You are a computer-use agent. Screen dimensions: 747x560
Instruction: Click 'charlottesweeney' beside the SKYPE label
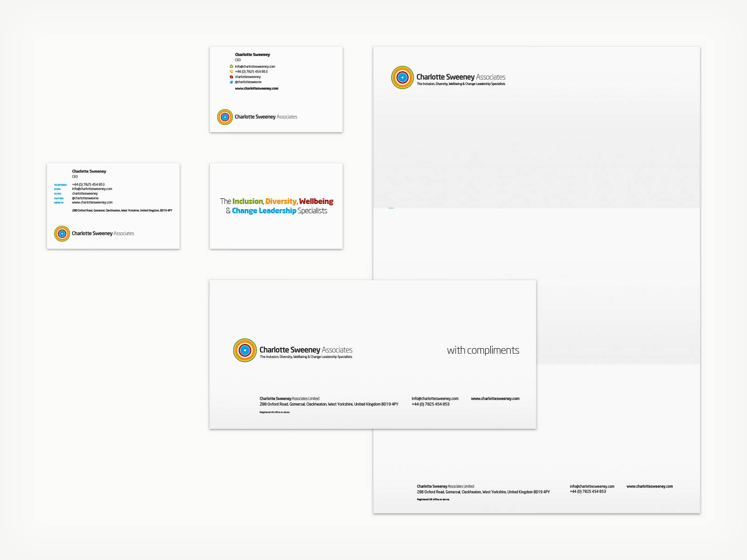point(85,194)
